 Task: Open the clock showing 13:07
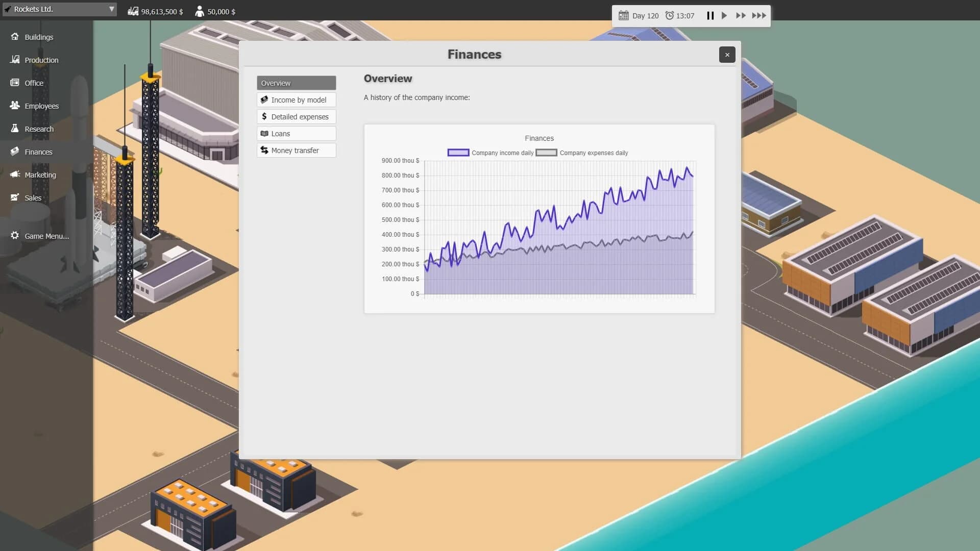tap(680, 16)
